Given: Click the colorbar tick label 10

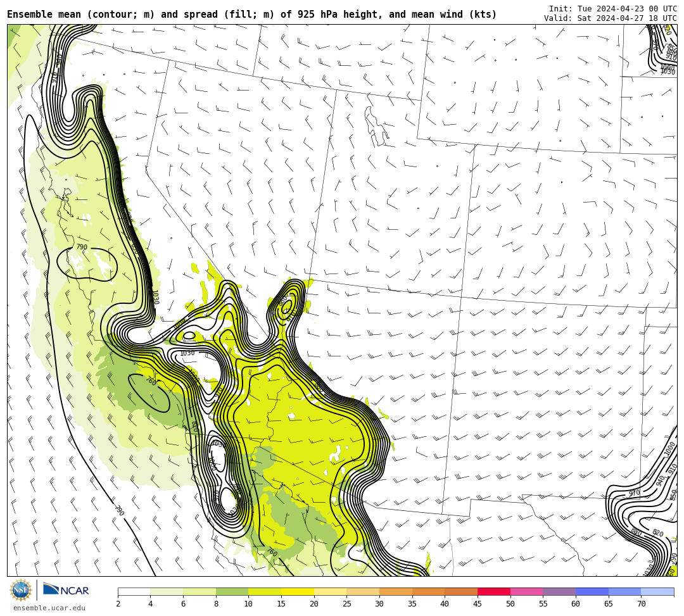Looking at the screenshot, I should pos(248,604).
